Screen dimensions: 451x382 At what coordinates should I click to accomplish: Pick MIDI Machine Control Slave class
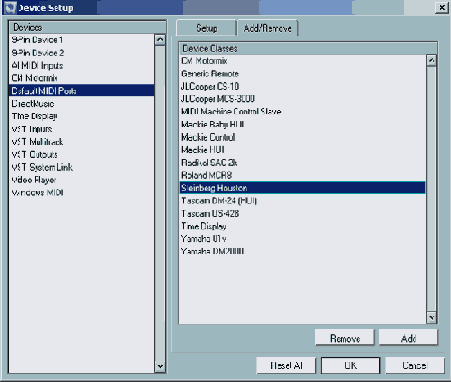click(x=302, y=112)
